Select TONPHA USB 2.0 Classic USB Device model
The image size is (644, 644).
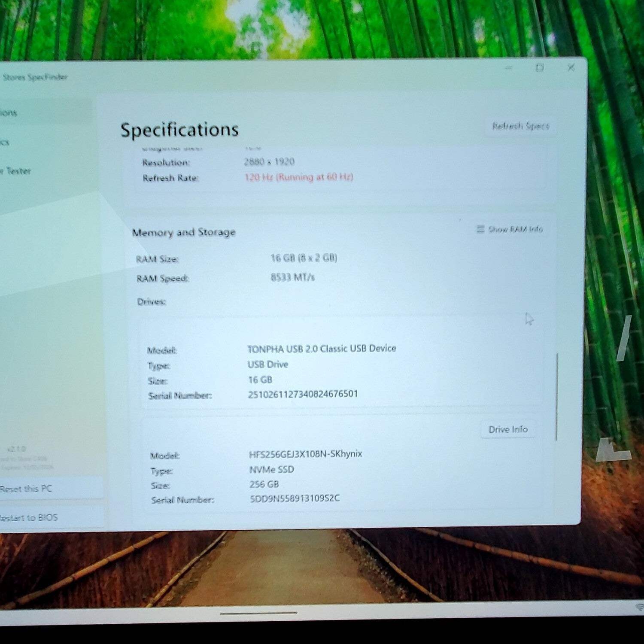[x=322, y=349]
